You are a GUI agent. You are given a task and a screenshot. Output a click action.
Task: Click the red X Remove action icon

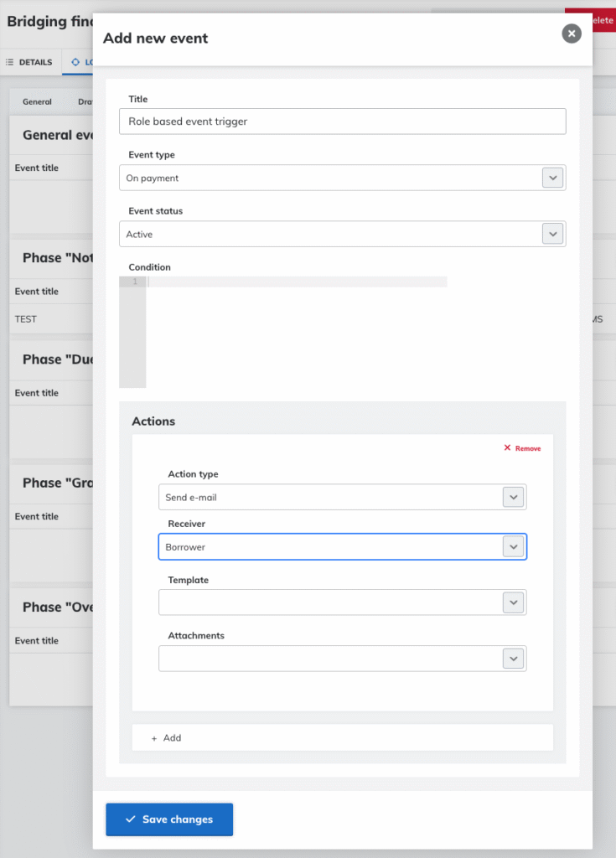point(508,448)
